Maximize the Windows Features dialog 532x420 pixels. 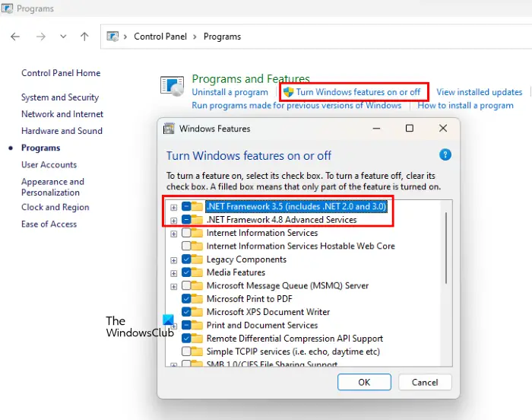[410, 128]
